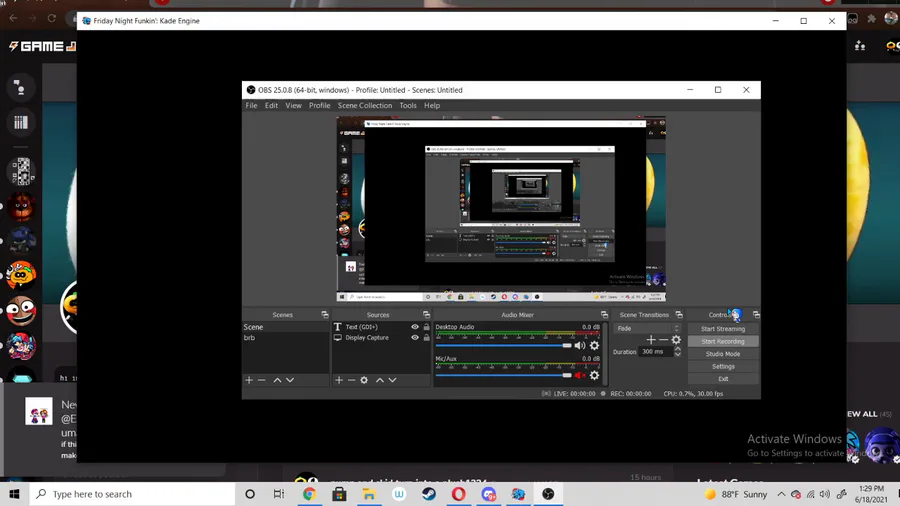Move the scene down in the Scenes list
900x506 pixels.
click(290, 380)
